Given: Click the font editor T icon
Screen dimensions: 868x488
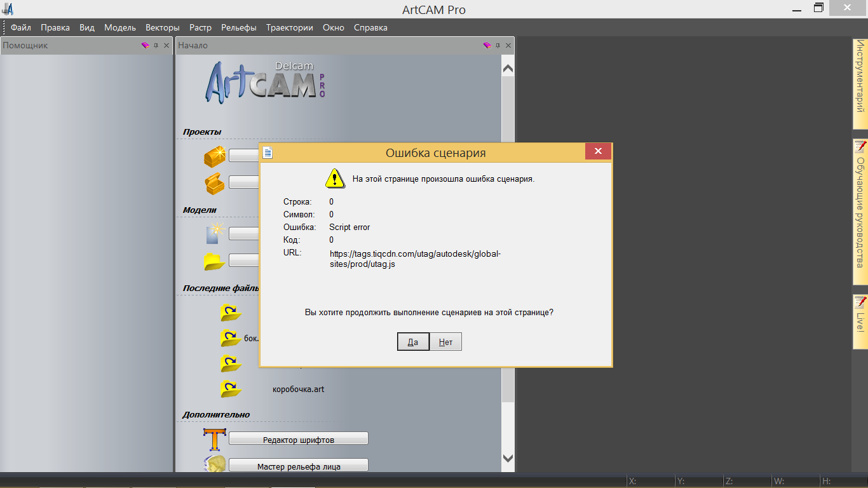Looking at the screenshot, I should pos(215,440).
